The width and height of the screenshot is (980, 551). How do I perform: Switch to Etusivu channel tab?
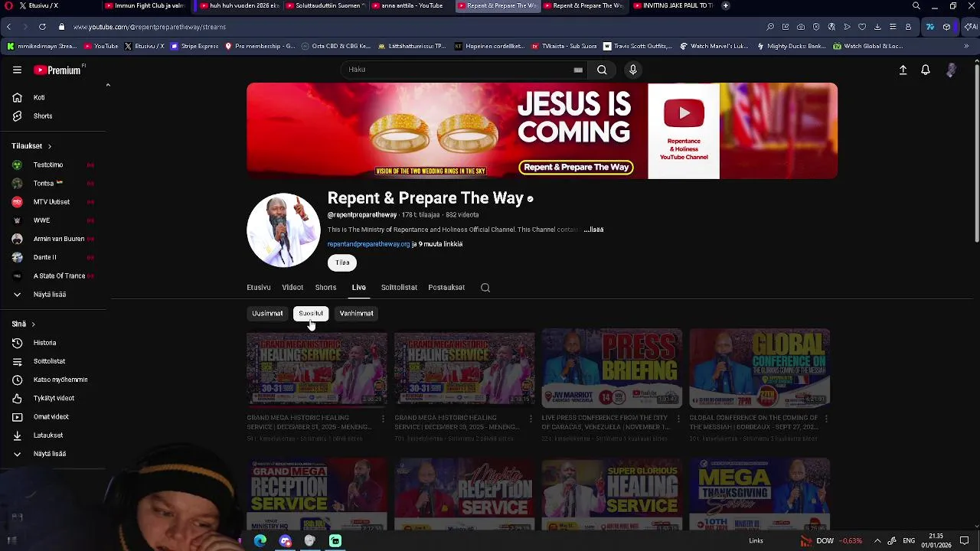[259, 288]
